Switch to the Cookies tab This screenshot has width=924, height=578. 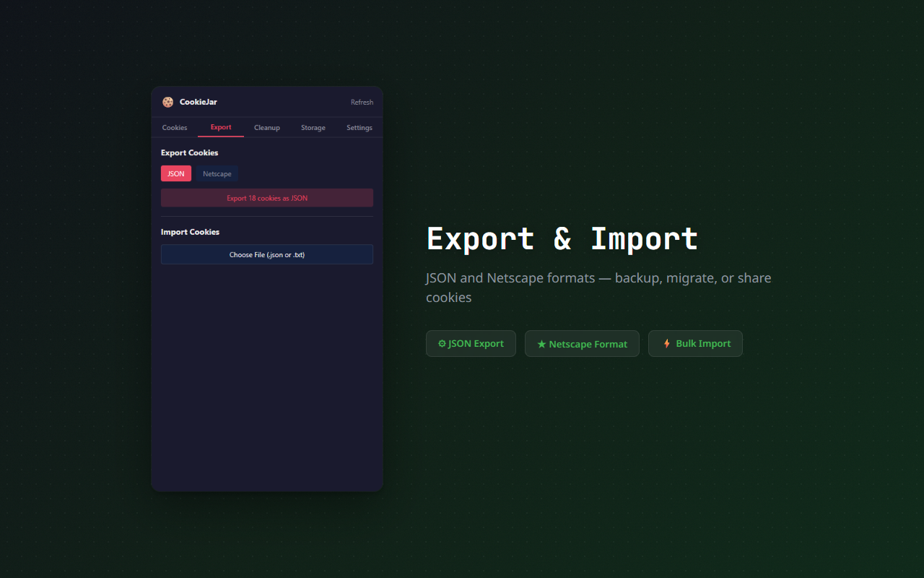click(x=174, y=127)
